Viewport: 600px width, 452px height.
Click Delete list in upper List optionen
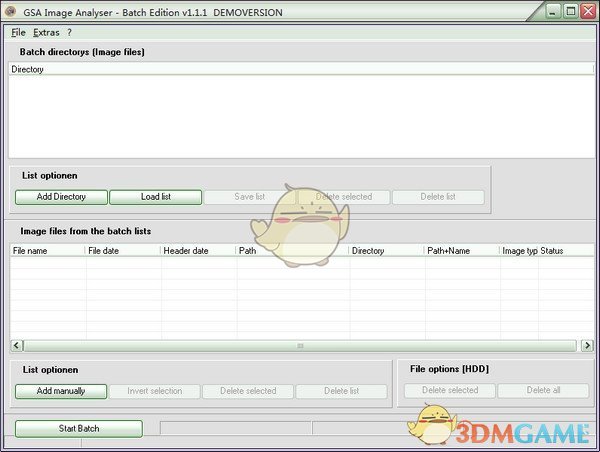click(x=438, y=197)
